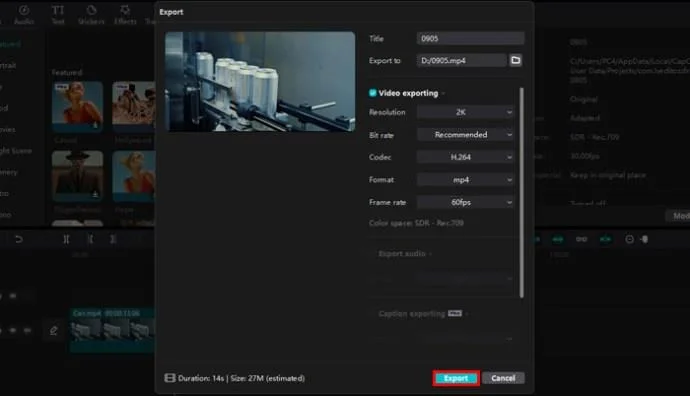Click the Title input field showing 0905
This screenshot has width=690, height=396.
click(x=470, y=38)
